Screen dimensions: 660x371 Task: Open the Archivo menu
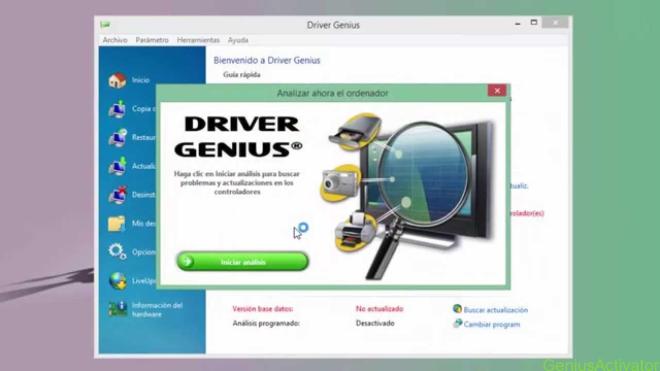115,40
